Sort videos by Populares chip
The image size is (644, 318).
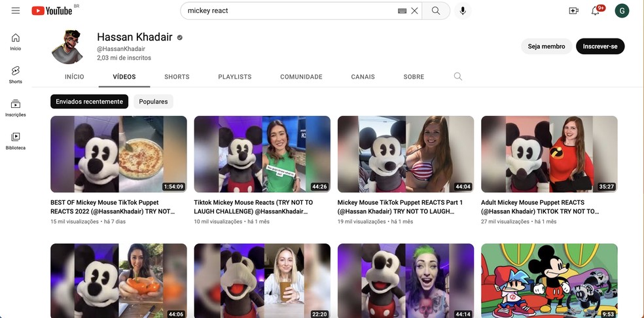[x=153, y=101]
